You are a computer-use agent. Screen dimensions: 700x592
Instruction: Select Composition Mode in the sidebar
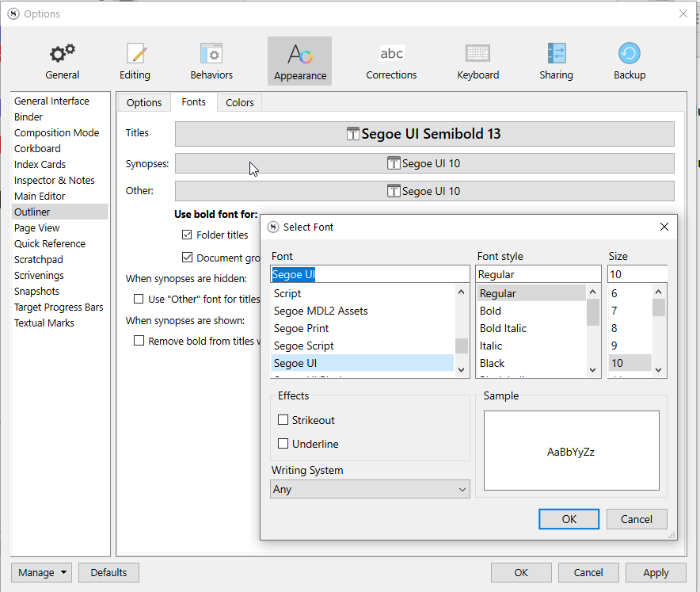[x=60, y=132]
